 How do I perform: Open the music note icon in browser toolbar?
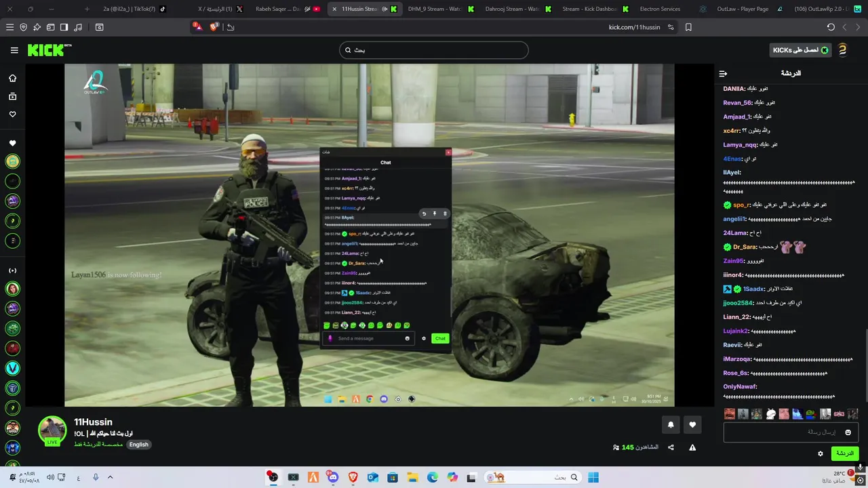click(x=77, y=27)
